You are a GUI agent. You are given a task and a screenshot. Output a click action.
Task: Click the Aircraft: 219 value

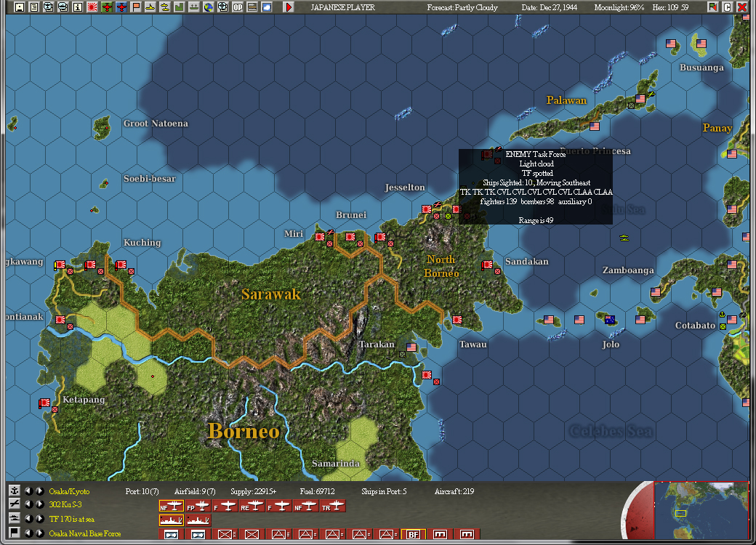(454, 491)
